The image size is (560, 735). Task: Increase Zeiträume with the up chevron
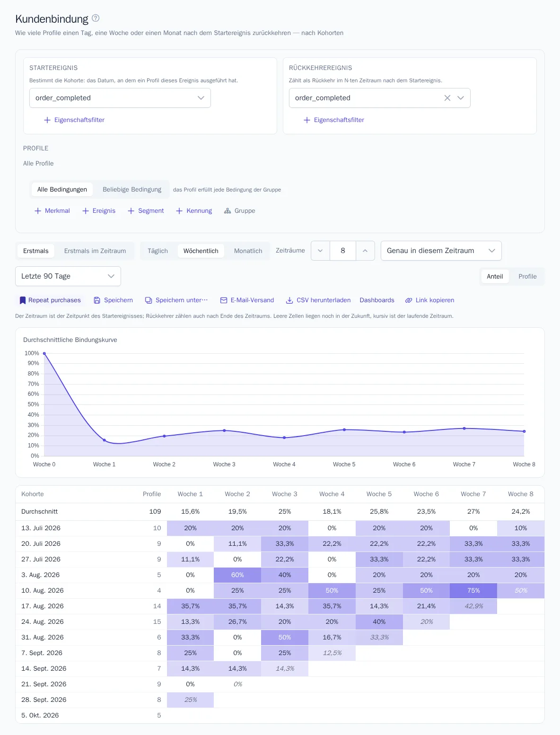point(365,251)
